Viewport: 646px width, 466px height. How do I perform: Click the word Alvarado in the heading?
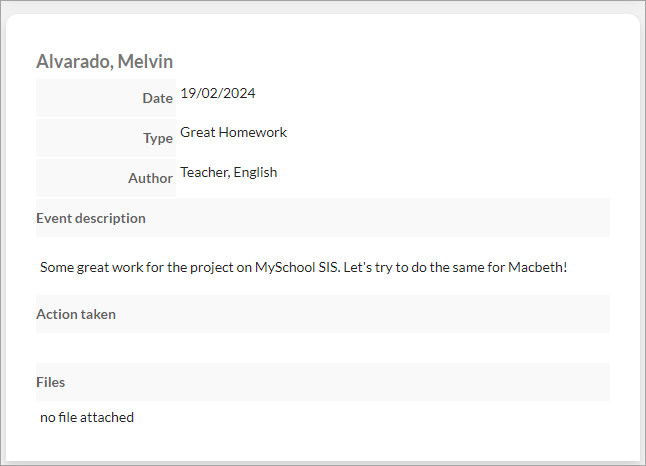click(75, 62)
